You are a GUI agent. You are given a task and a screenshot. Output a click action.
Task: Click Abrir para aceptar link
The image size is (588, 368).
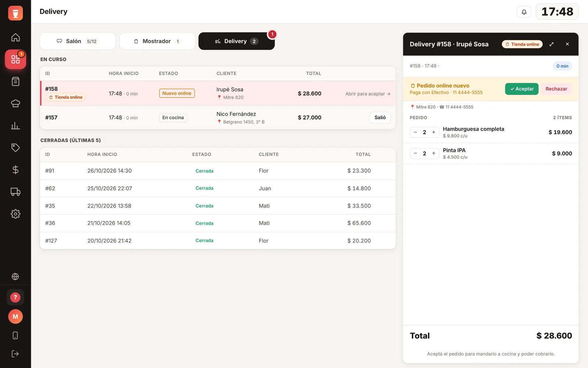coord(368,94)
